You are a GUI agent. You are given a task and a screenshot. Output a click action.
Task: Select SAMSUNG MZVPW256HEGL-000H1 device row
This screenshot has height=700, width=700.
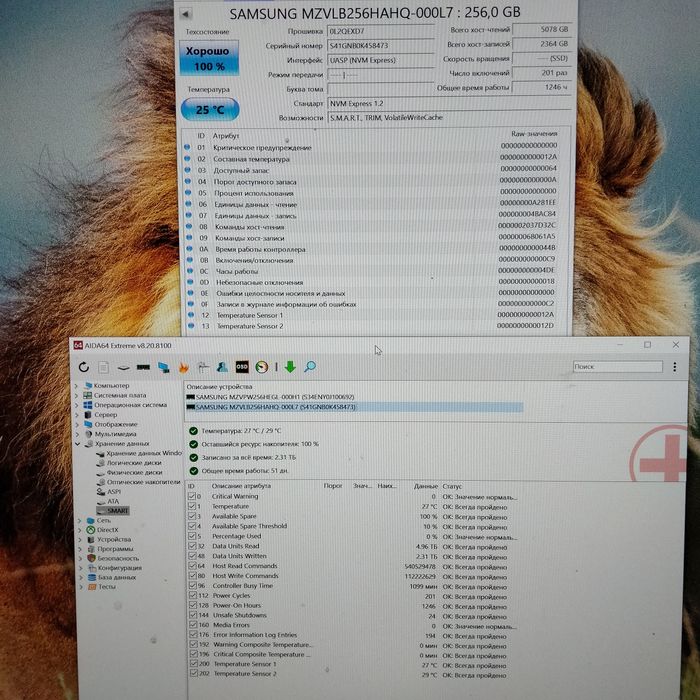[271, 397]
